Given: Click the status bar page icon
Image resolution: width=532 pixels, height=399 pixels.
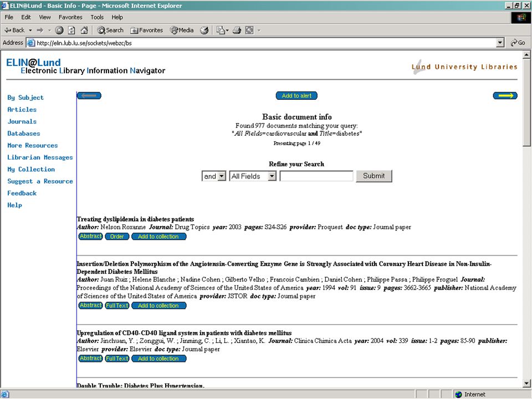Looking at the screenshot, I should [5, 394].
